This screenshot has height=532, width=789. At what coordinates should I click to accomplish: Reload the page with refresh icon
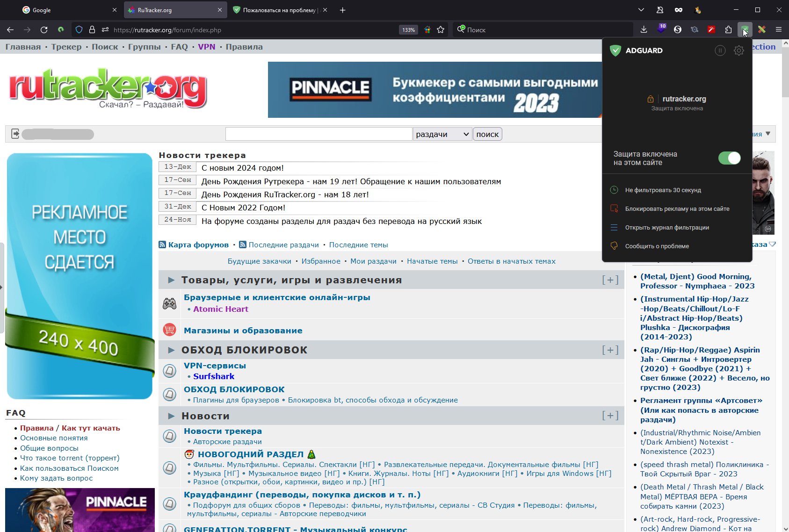point(44,30)
